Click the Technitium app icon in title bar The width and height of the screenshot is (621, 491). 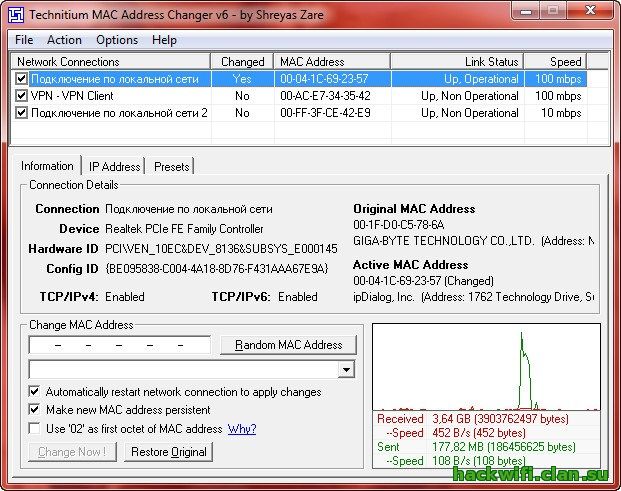tap(16, 15)
